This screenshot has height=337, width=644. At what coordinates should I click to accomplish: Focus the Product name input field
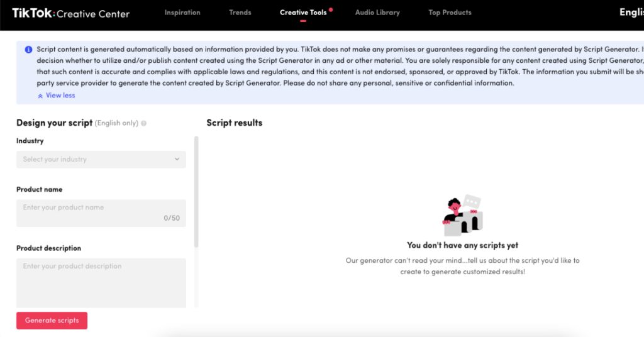pos(101,213)
